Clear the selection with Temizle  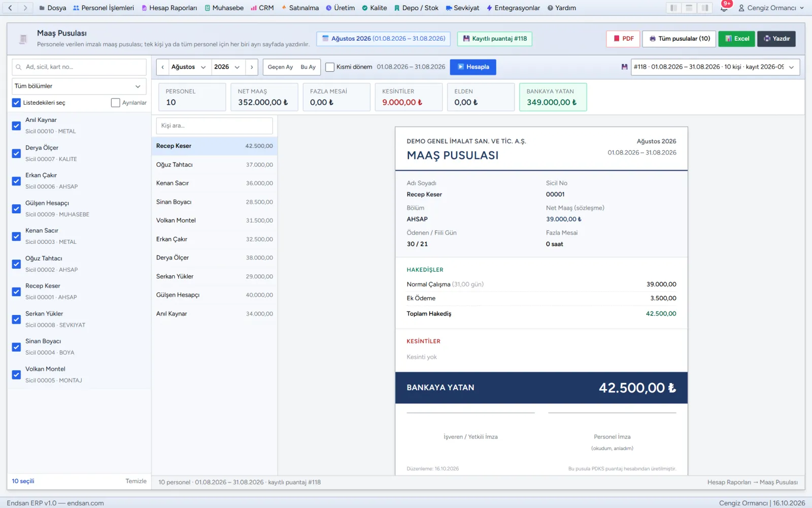click(136, 481)
